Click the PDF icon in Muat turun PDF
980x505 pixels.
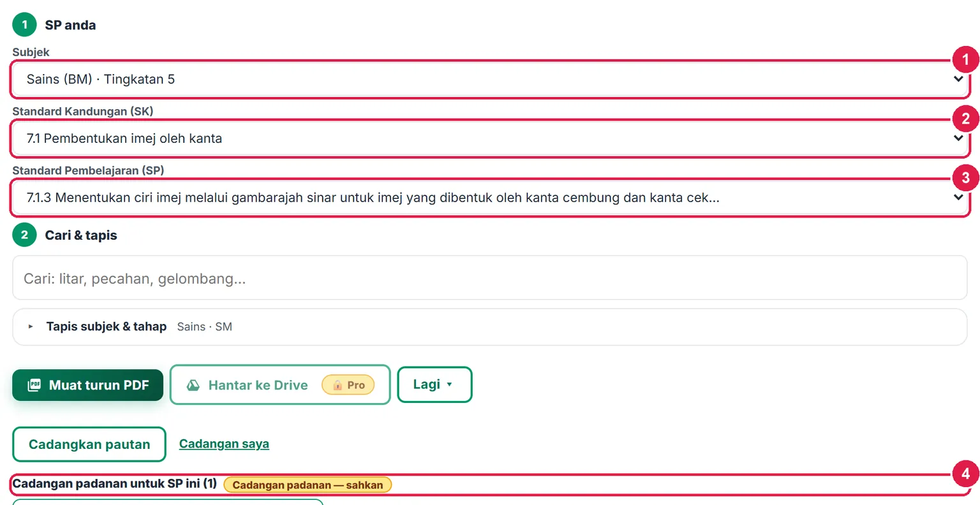point(34,385)
